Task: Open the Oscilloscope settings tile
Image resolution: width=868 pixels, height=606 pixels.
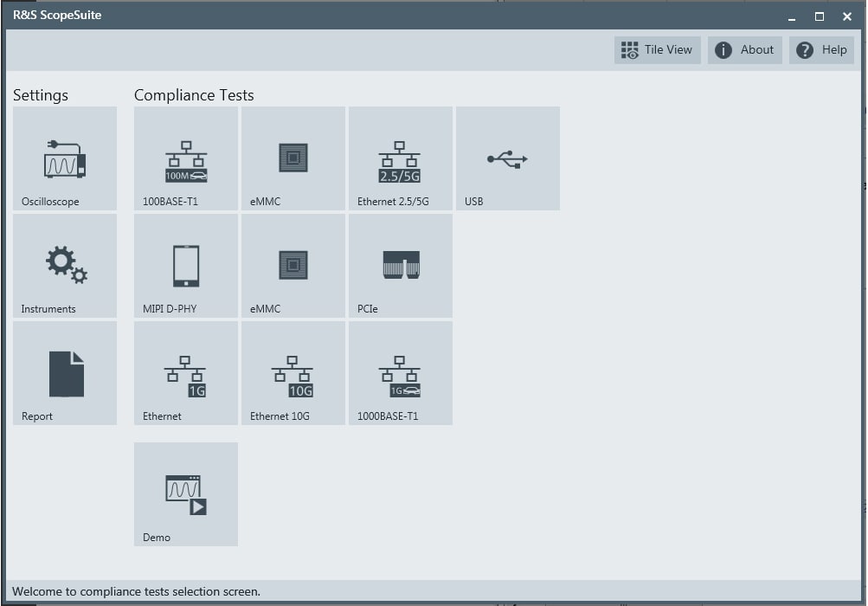Action: point(64,158)
